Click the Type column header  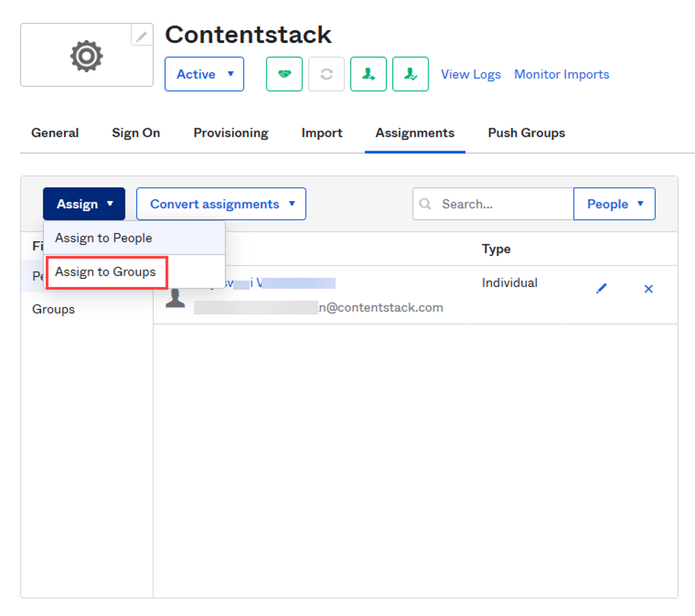(496, 249)
